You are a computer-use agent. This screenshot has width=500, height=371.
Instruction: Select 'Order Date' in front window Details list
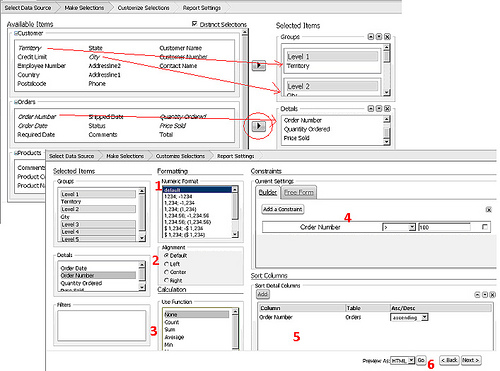[x=74, y=268]
